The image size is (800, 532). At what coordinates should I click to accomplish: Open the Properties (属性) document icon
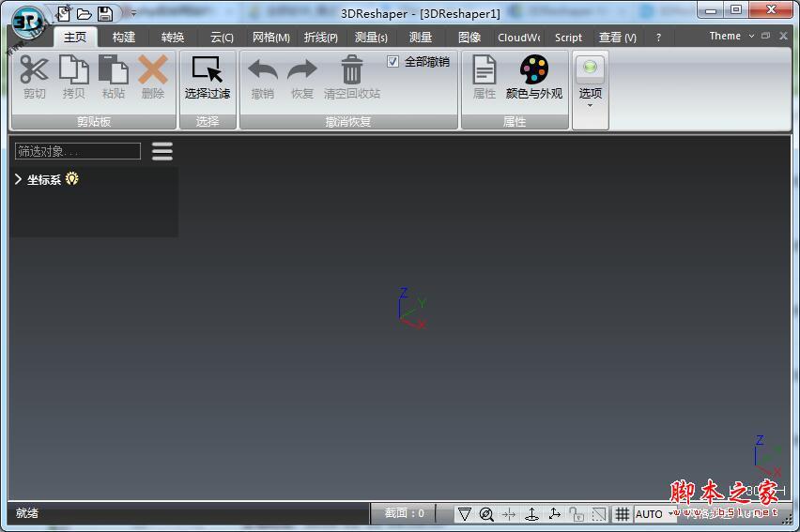(485, 69)
